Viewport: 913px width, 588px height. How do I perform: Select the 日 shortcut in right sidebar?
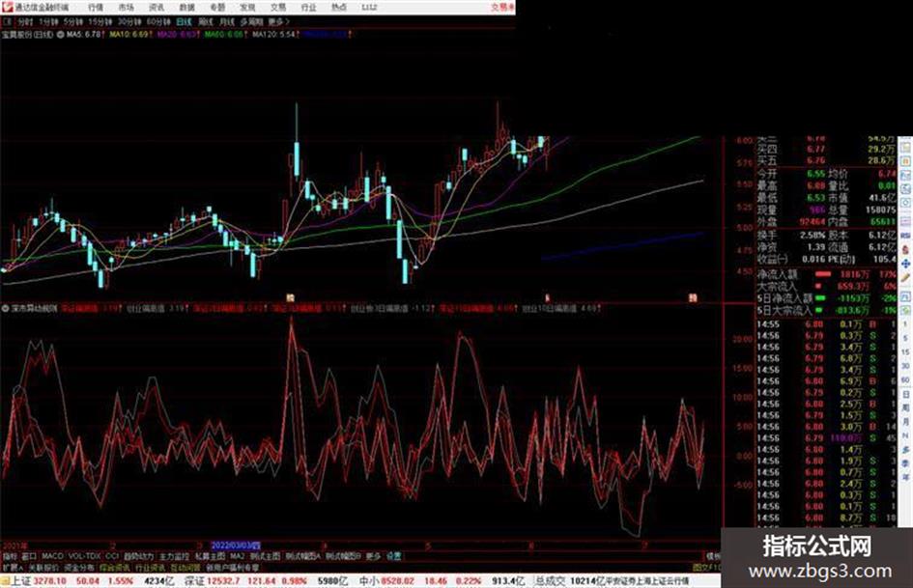point(906,394)
